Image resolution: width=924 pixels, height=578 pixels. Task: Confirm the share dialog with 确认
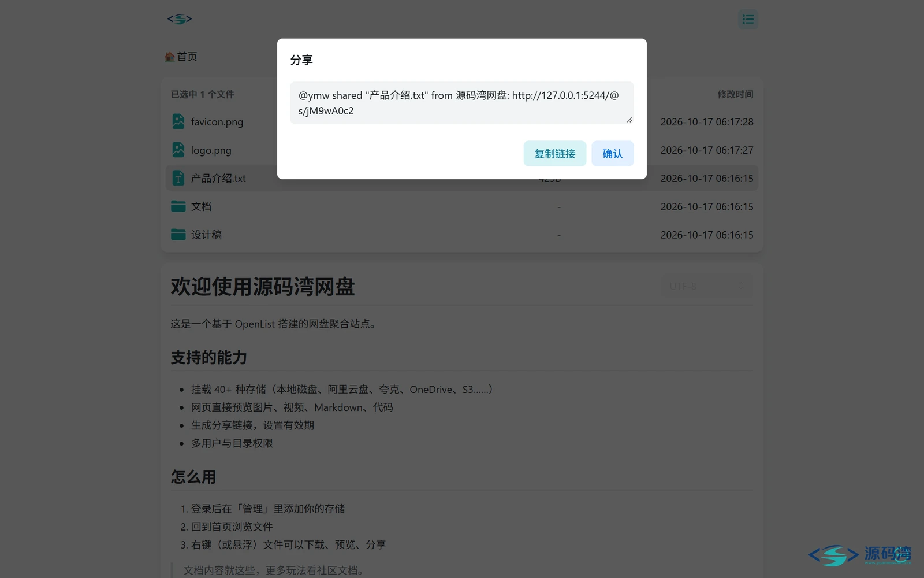point(612,154)
